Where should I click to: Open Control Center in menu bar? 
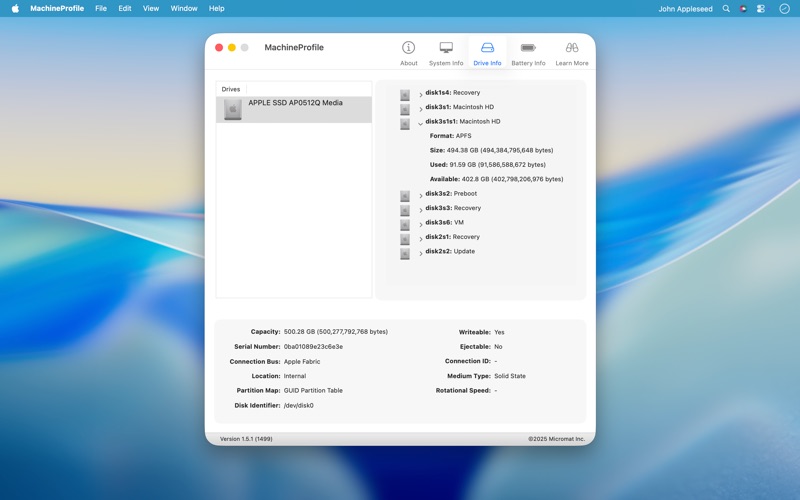[761, 9]
